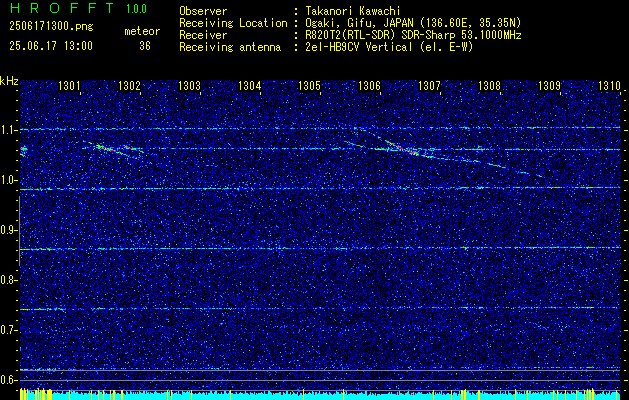
Task: Click the 1304 time marker
Action: pyautogui.click(x=250, y=85)
